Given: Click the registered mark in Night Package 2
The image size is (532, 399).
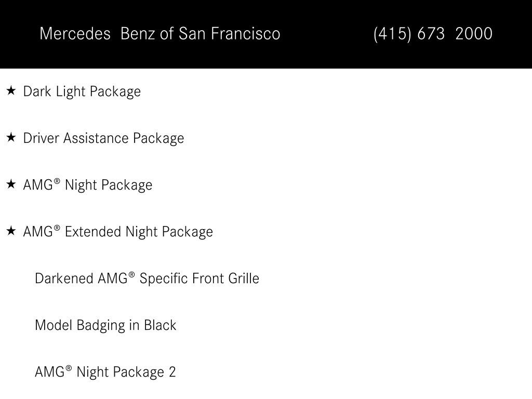Looking at the screenshot, I should click(x=69, y=368).
